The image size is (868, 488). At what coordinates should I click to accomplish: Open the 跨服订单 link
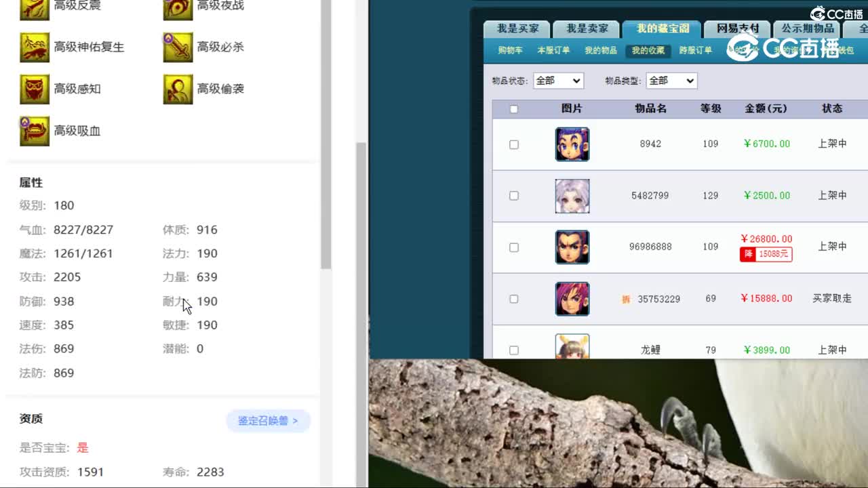[x=697, y=50]
